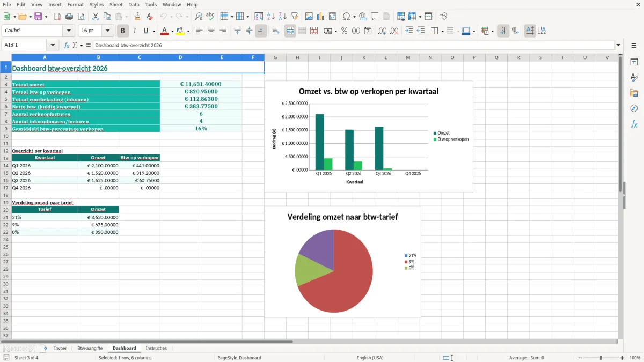Screen dimensions: 644x362
Task: Click the Name Box field showing A1:F1
Action: point(25,46)
